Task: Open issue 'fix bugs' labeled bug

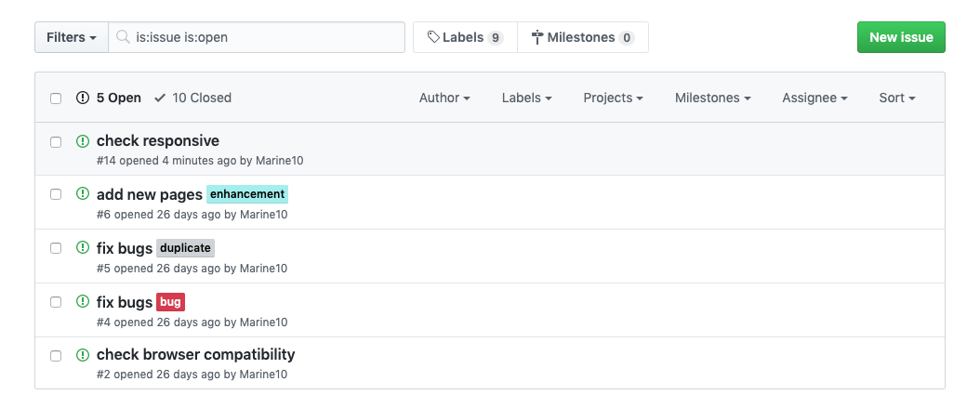Action: pos(125,302)
